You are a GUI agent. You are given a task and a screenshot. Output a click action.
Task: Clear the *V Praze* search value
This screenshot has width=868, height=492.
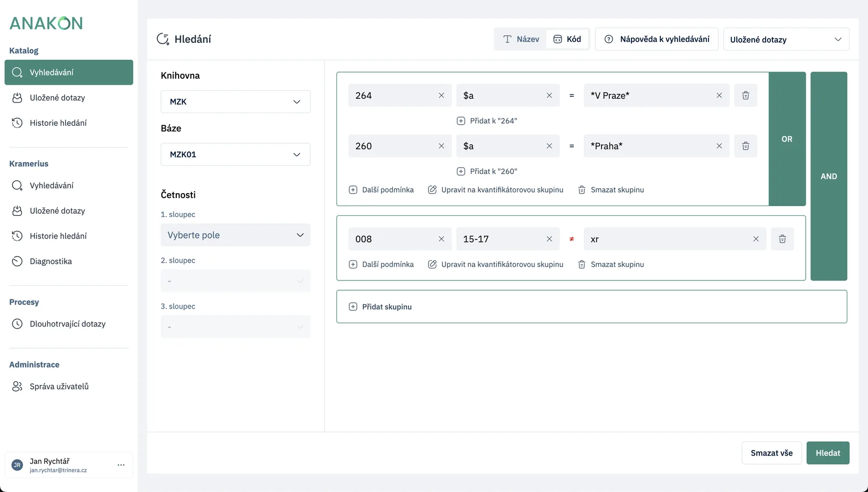719,95
